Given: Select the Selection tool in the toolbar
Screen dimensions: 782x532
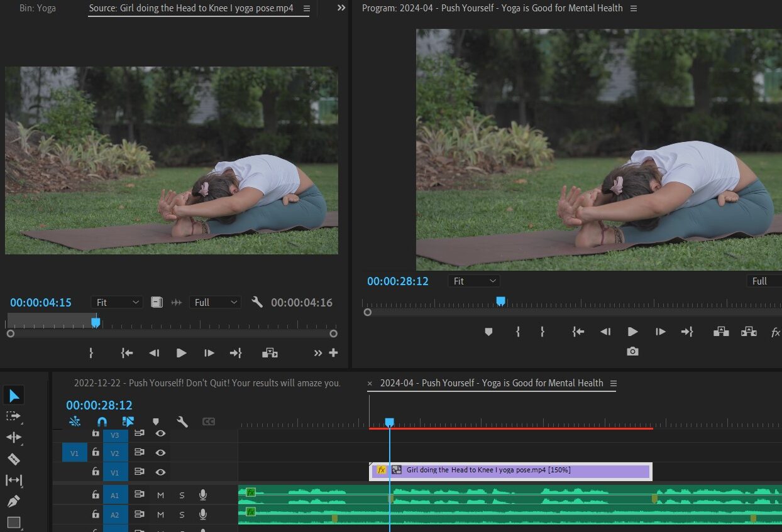Looking at the screenshot, I should pyautogui.click(x=14, y=395).
